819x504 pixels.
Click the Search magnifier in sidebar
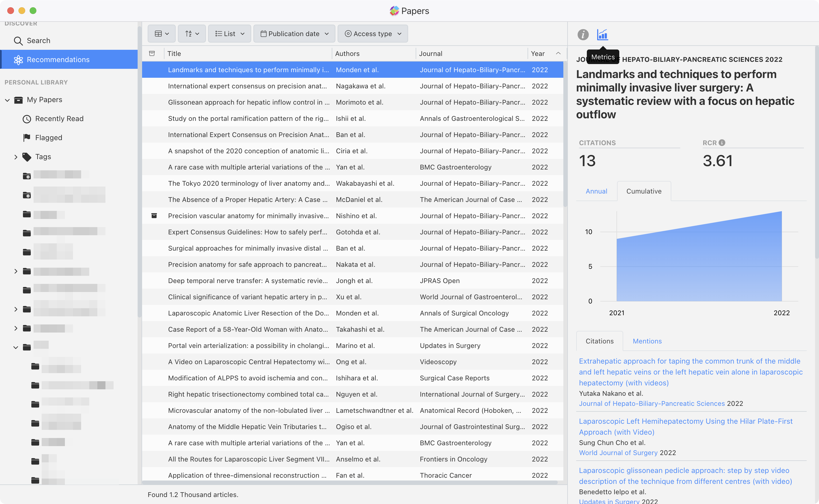pyautogui.click(x=18, y=41)
